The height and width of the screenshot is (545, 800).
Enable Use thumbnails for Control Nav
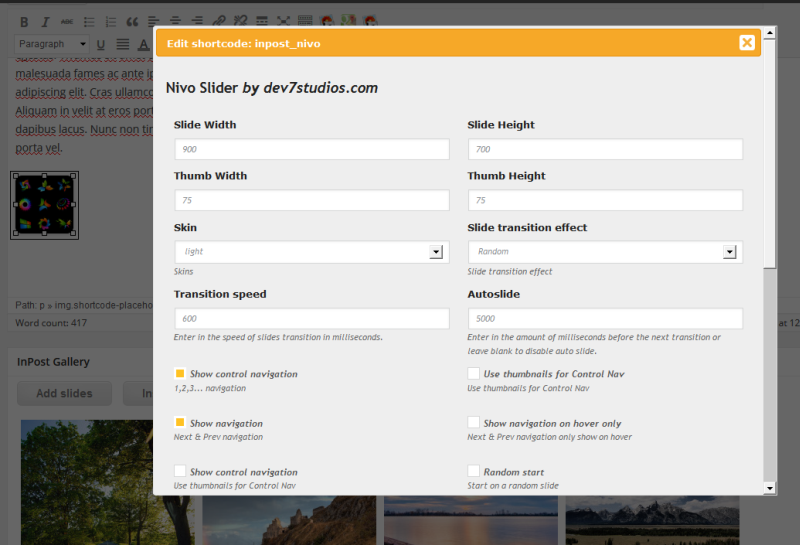[x=473, y=374]
